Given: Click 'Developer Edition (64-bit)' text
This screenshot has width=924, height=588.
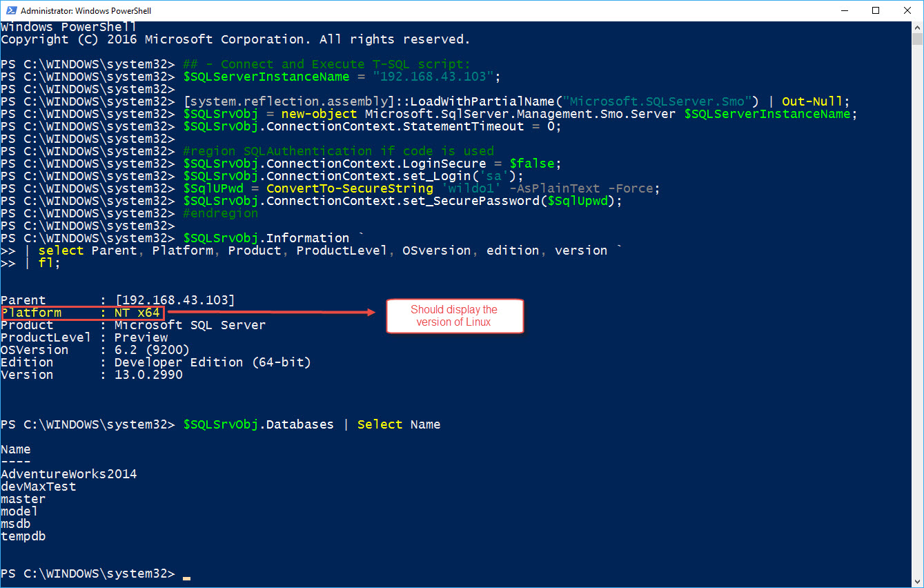Looking at the screenshot, I should [x=213, y=362].
